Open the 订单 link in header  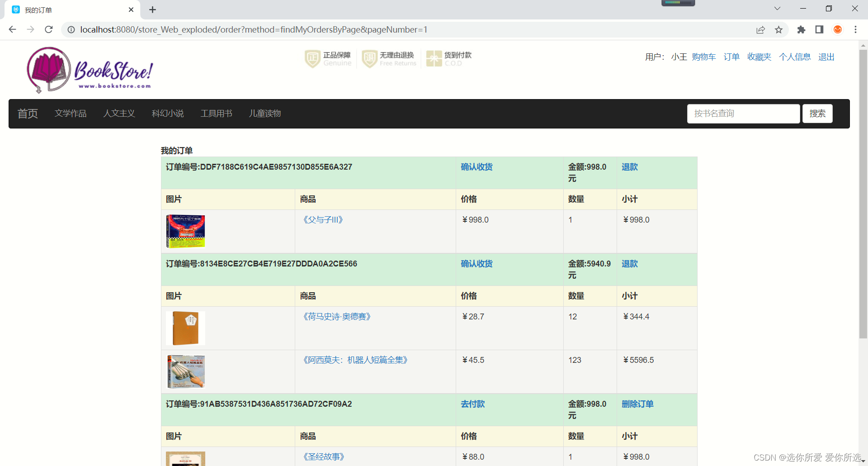pos(731,57)
